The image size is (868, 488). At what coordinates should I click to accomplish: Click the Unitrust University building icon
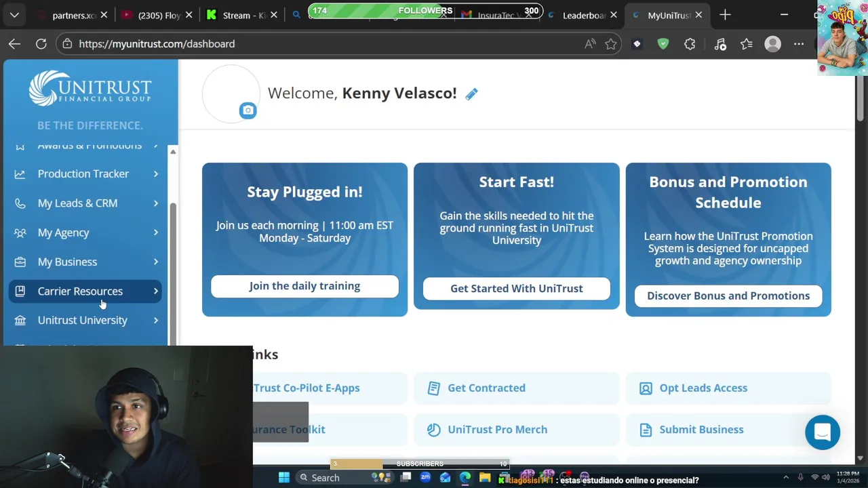(x=20, y=320)
